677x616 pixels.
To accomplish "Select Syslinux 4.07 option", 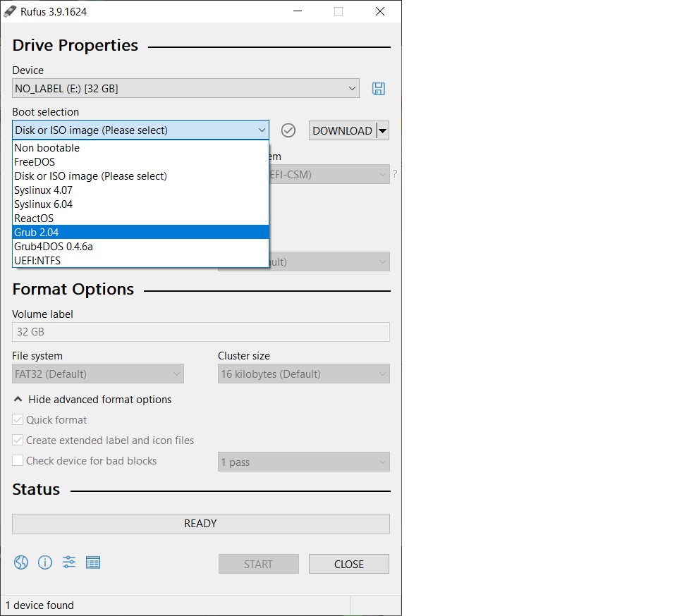I will click(x=140, y=190).
